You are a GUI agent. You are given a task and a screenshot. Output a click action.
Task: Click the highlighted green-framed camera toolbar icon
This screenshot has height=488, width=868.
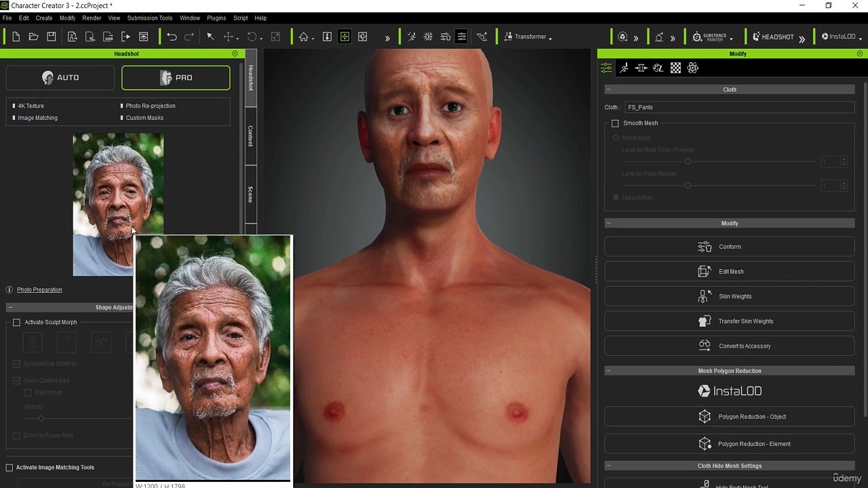tap(344, 37)
